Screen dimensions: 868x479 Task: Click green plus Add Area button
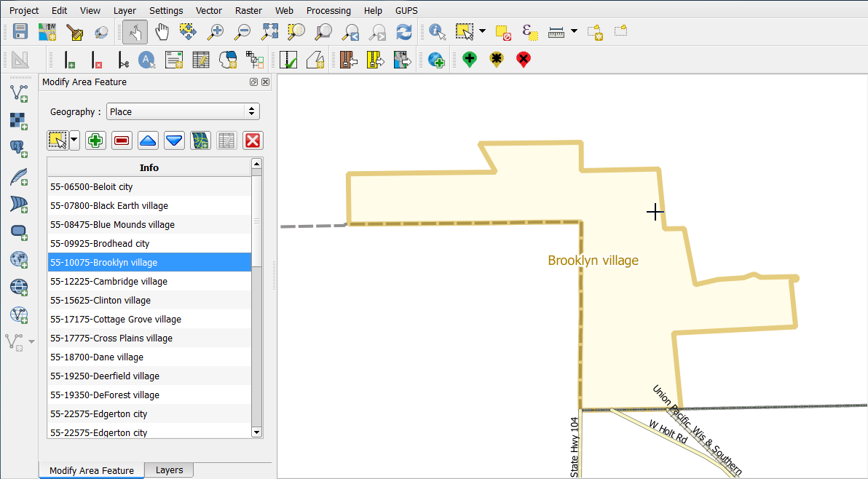95,140
